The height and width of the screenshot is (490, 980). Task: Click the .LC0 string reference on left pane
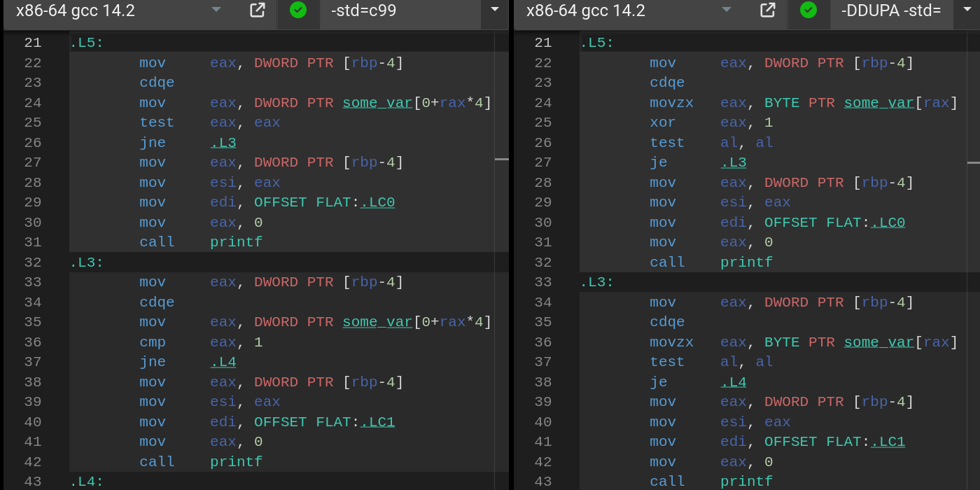click(x=377, y=202)
